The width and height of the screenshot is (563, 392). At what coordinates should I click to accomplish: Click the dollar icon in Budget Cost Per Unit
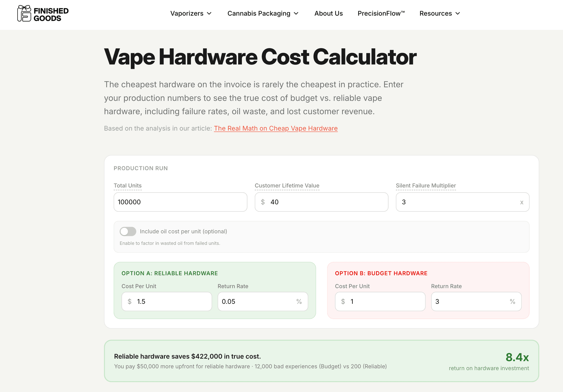tap(343, 301)
